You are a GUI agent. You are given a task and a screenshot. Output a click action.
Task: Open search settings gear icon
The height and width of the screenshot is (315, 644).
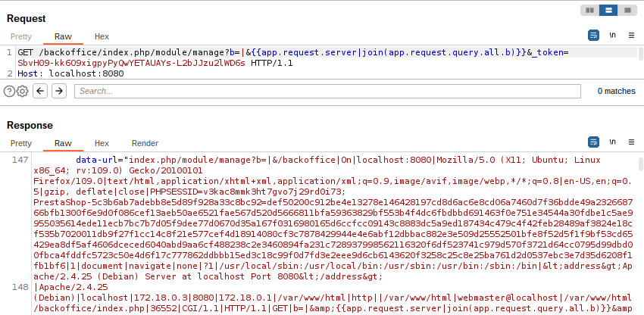pos(23,91)
